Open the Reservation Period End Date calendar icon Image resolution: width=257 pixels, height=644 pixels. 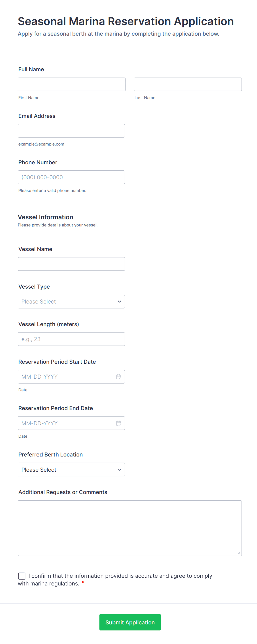point(119,423)
